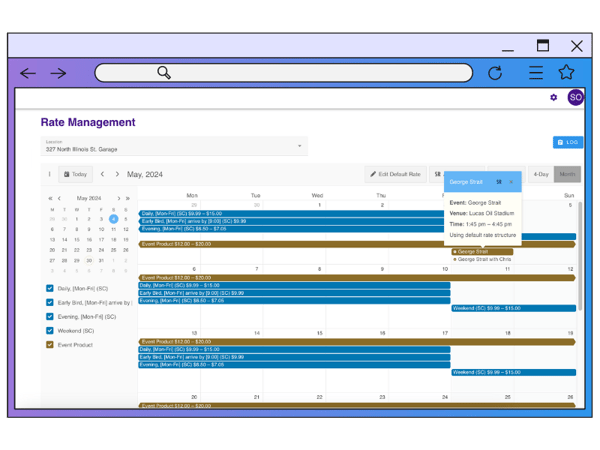Viewport: 600px width, 450px height.
Task: Select the Month view
Action: coord(567,174)
